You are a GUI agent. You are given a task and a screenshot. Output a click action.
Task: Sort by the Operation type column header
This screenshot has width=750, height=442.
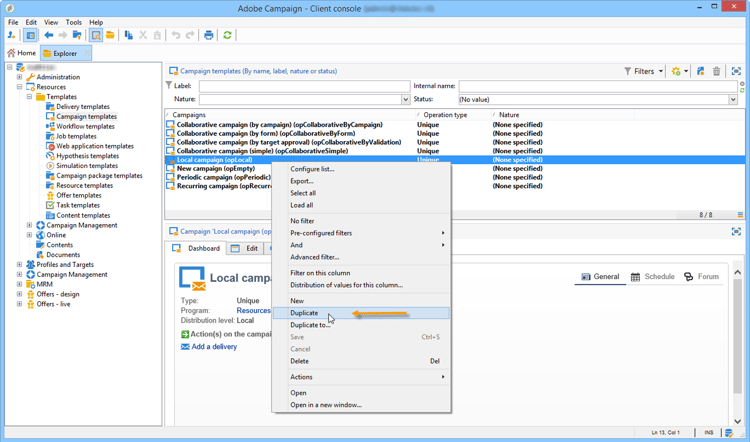pos(445,115)
